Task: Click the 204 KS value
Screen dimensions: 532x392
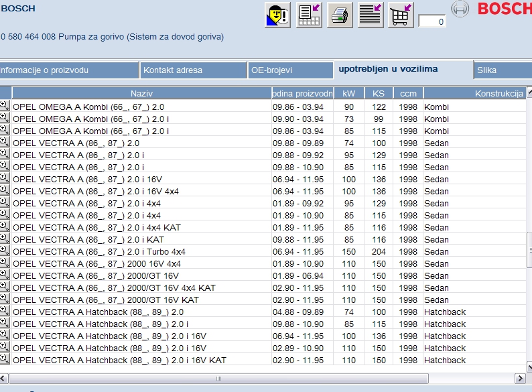Action: pyautogui.click(x=379, y=252)
